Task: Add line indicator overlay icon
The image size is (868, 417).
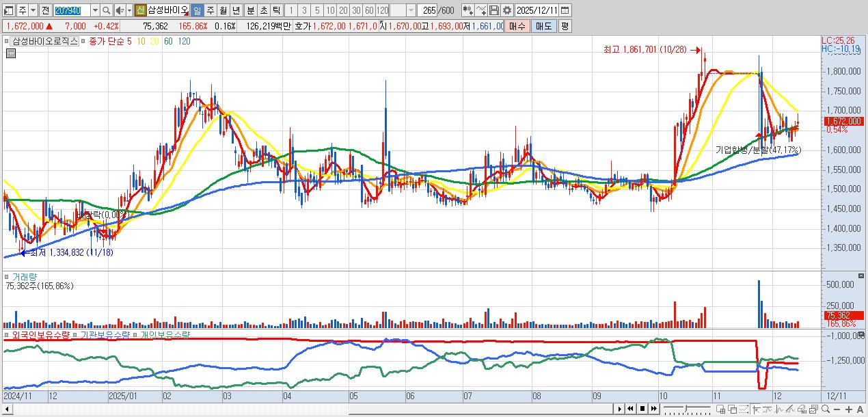Action: [481, 10]
